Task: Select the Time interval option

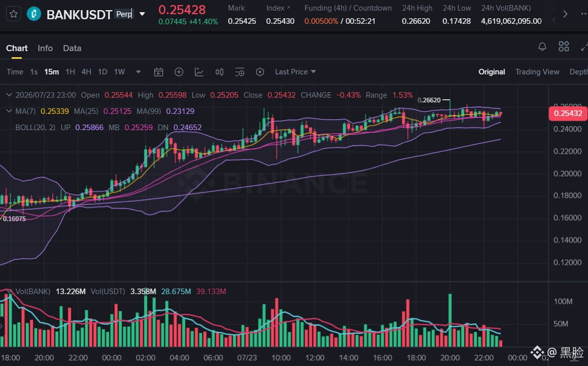Action: [15, 72]
